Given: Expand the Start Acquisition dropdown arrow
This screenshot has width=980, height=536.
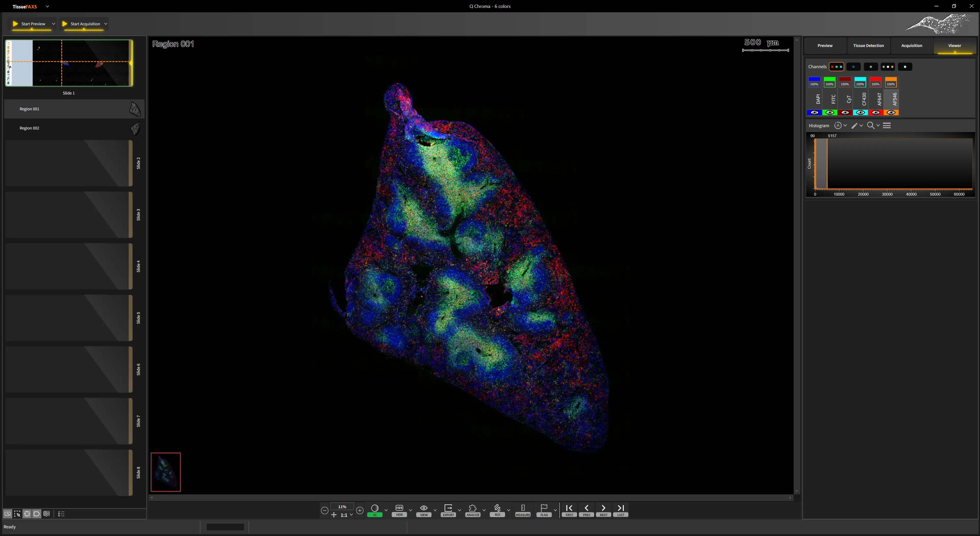Looking at the screenshot, I should click(106, 24).
